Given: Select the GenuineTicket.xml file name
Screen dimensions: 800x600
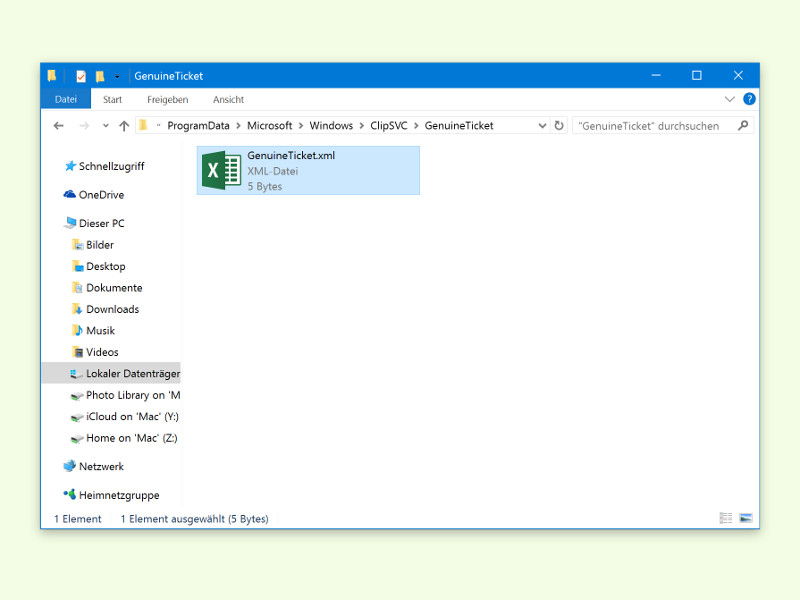Looking at the screenshot, I should coord(291,156).
